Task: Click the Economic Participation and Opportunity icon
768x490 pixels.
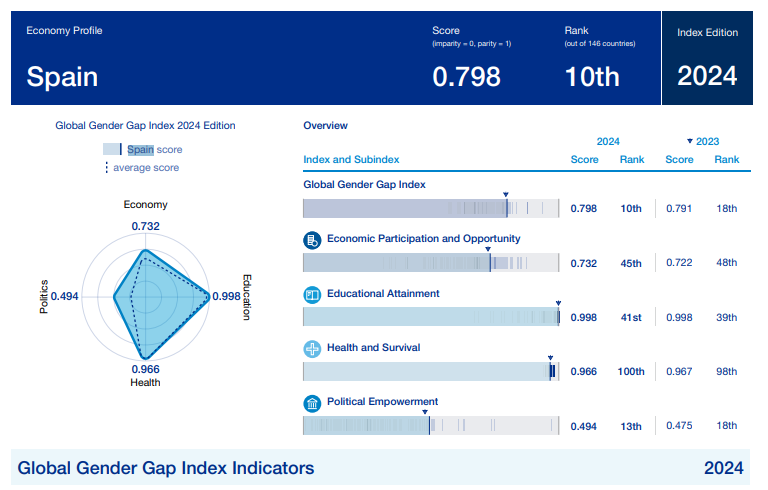Action: coord(312,240)
